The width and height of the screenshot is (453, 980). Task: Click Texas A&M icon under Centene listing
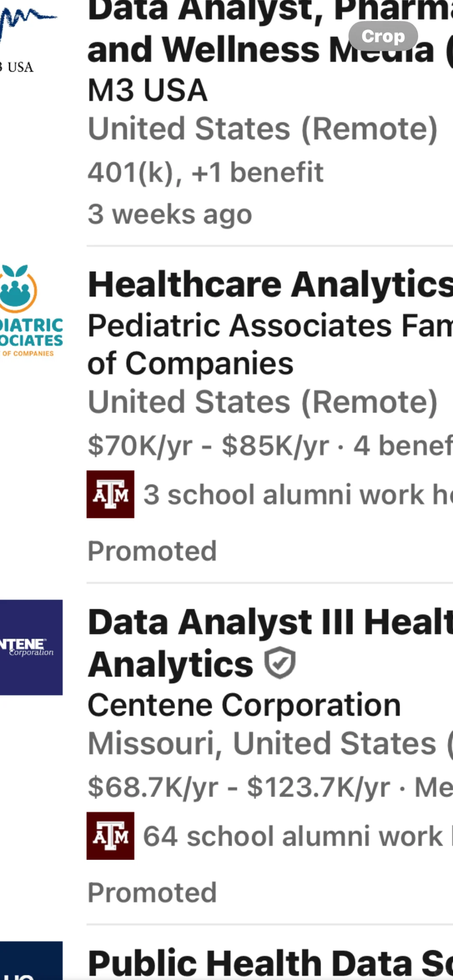(110, 836)
